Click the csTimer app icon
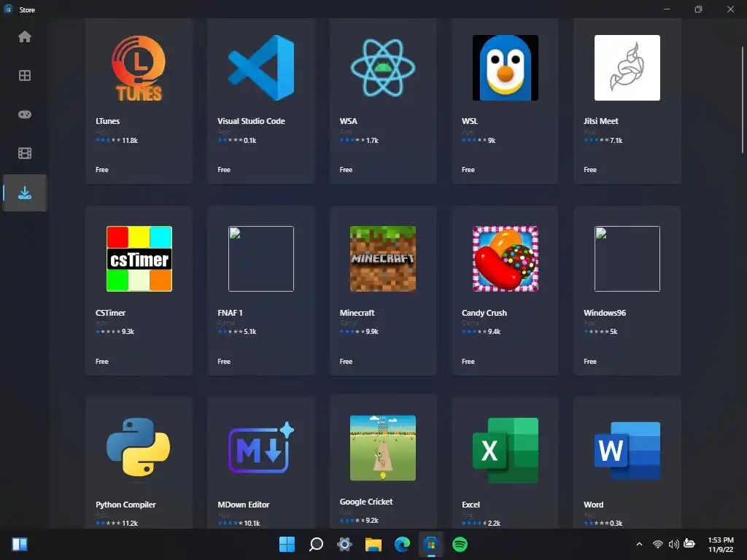This screenshot has width=747, height=560. (139, 259)
